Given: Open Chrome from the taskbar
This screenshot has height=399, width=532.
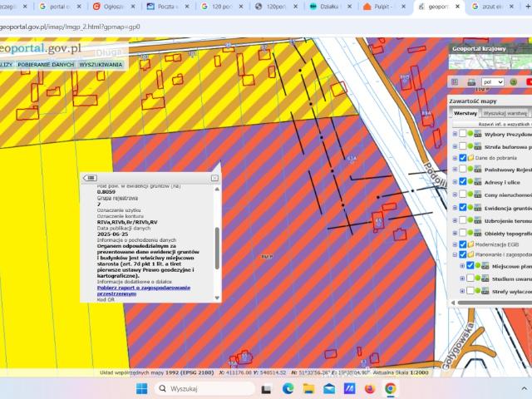Looking at the screenshot, I should pyautogui.click(x=390, y=388).
